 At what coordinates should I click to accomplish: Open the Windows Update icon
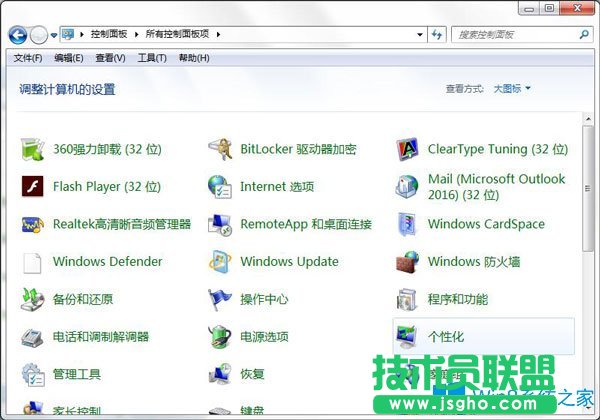[x=220, y=262]
